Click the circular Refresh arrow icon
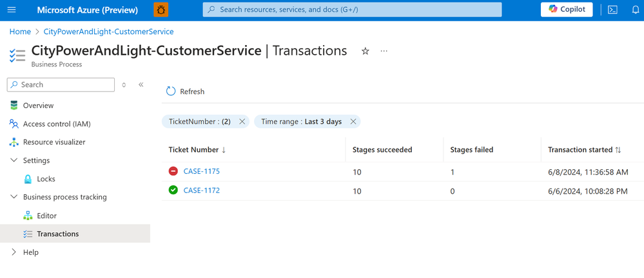 point(171,91)
